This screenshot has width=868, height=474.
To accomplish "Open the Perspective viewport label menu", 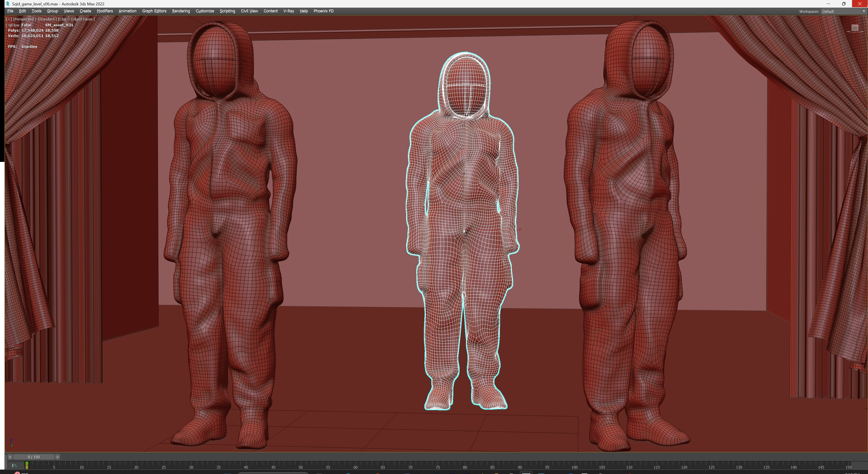I will tap(24, 19).
